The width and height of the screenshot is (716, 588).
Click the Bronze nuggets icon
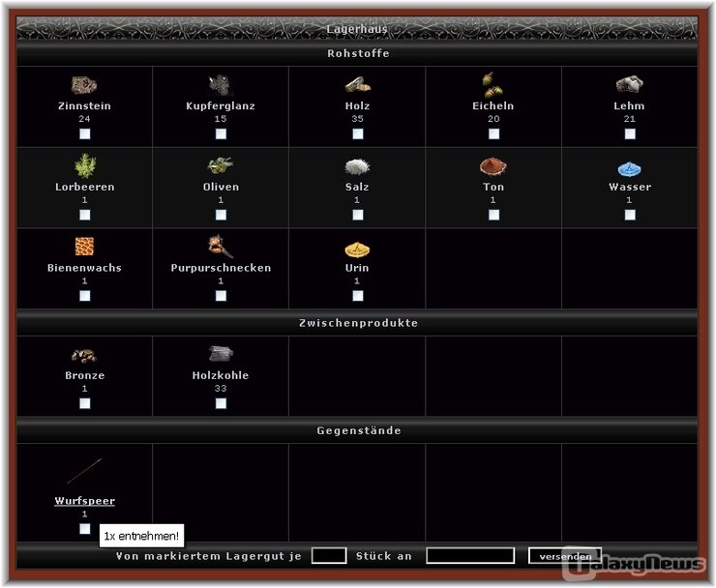[84, 355]
